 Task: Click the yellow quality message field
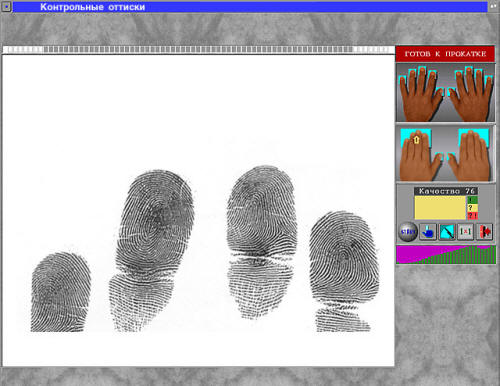[440, 208]
